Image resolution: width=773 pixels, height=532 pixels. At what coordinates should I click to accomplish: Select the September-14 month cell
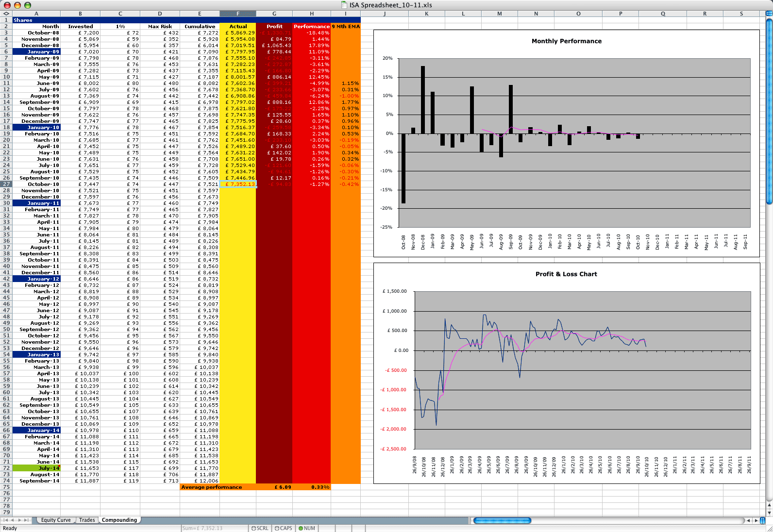coord(36,481)
